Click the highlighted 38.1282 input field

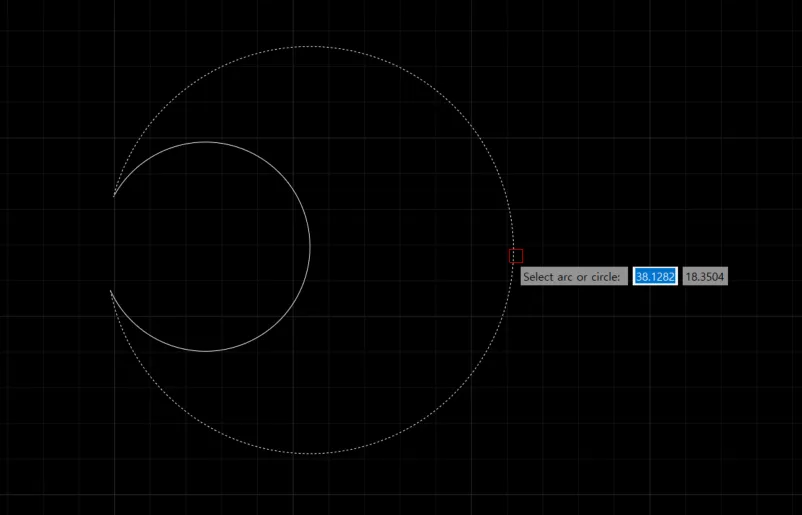click(655, 276)
